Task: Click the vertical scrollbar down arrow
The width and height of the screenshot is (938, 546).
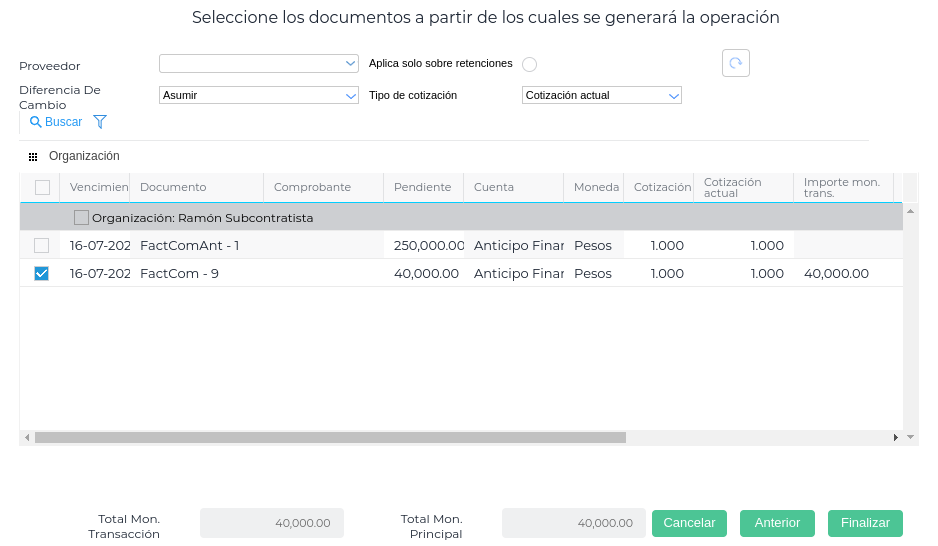Action: (910, 437)
